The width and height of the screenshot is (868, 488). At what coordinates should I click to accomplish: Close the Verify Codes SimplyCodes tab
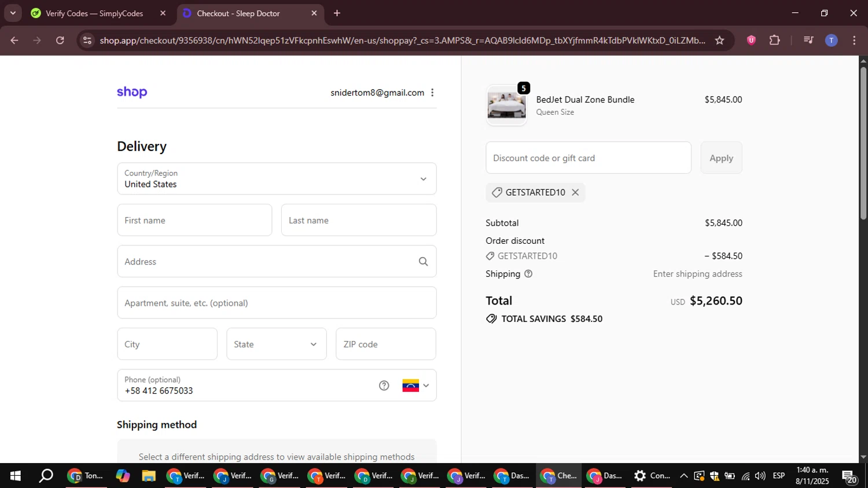click(163, 13)
